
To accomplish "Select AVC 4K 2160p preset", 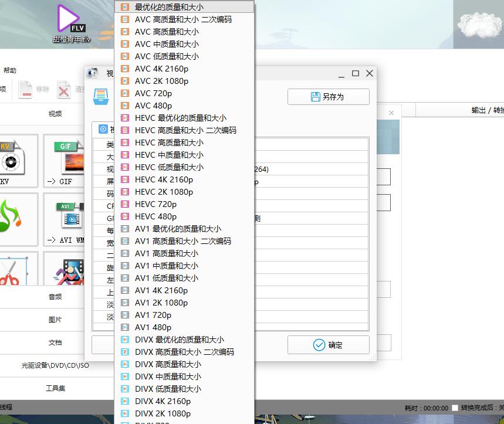I will click(184, 69).
